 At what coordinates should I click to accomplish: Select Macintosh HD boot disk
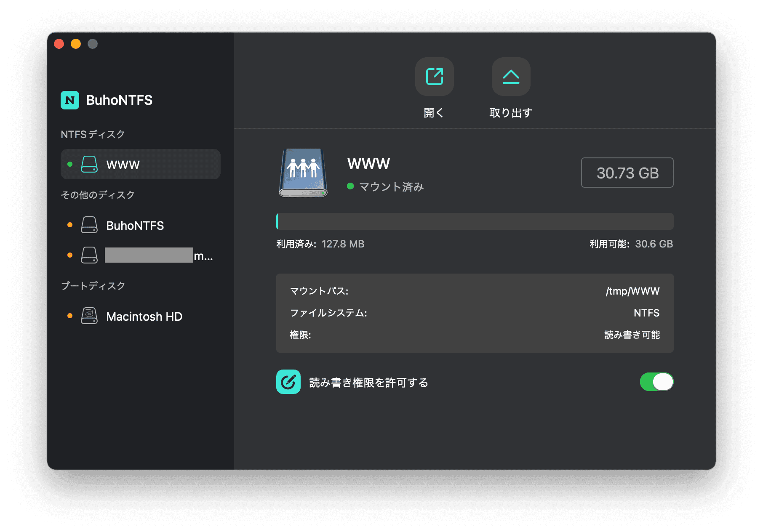coord(141,316)
